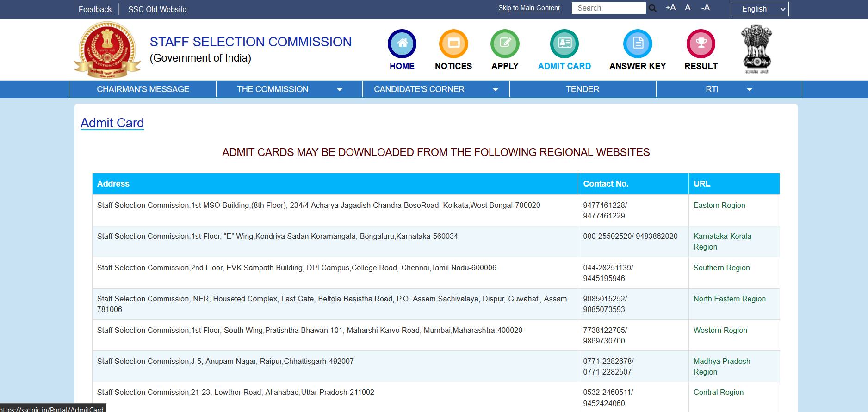Open the Notices icon
868x412 pixels.
pyautogui.click(x=453, y=44)
